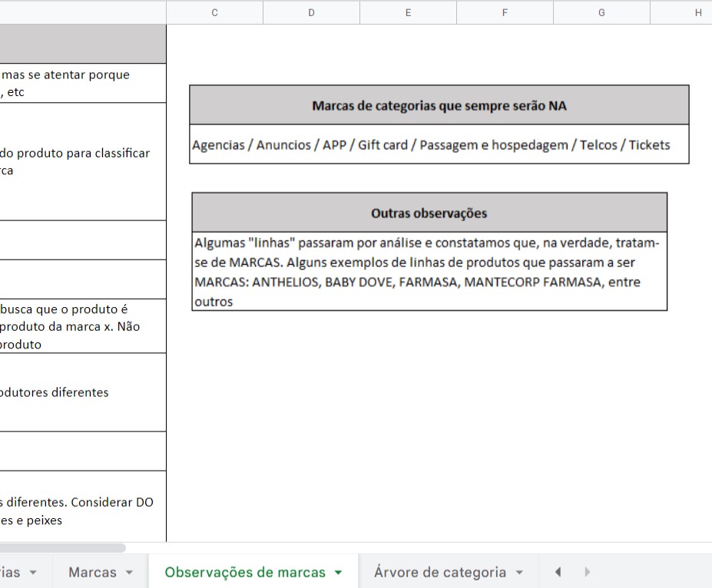Click the horizontal scrollbar thumb
Viewport: 712px width, 588px height.
(x=61, y=548)
